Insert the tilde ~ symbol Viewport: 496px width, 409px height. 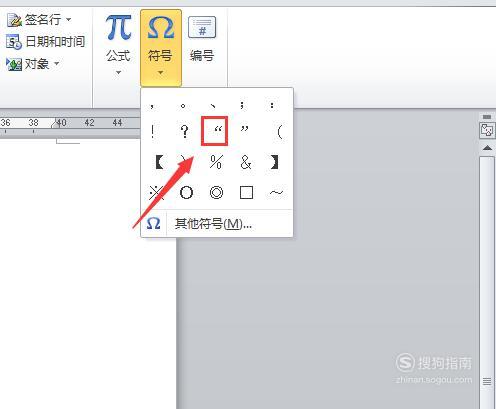(x=276, y=193)
